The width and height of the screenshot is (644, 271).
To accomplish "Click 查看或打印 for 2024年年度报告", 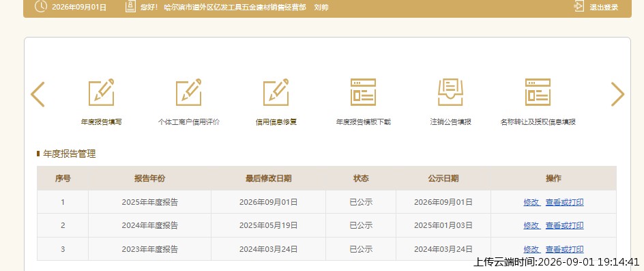I will click(x=564, y=225).
